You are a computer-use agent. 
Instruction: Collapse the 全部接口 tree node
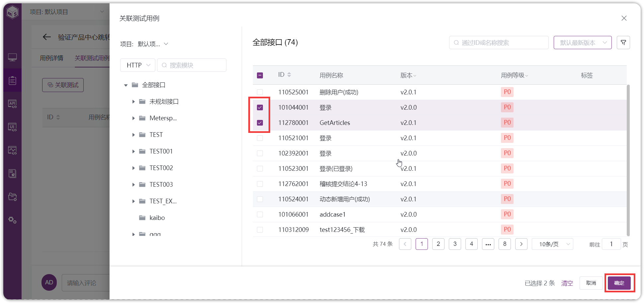(x=126, y=85)
